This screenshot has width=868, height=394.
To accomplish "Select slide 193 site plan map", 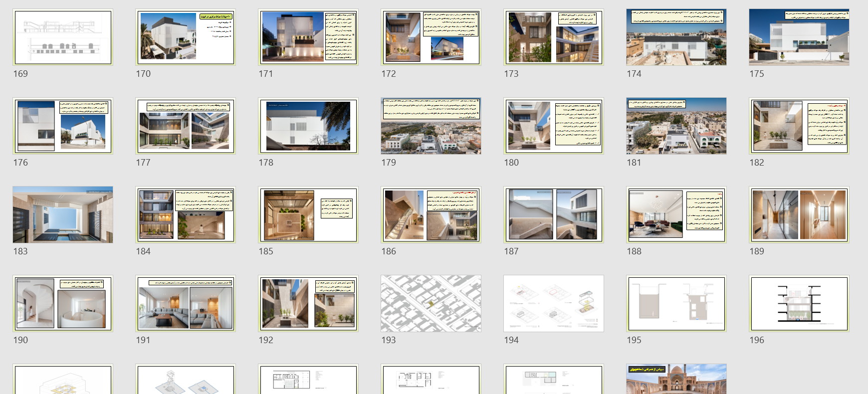I will [x=431, y=304].
